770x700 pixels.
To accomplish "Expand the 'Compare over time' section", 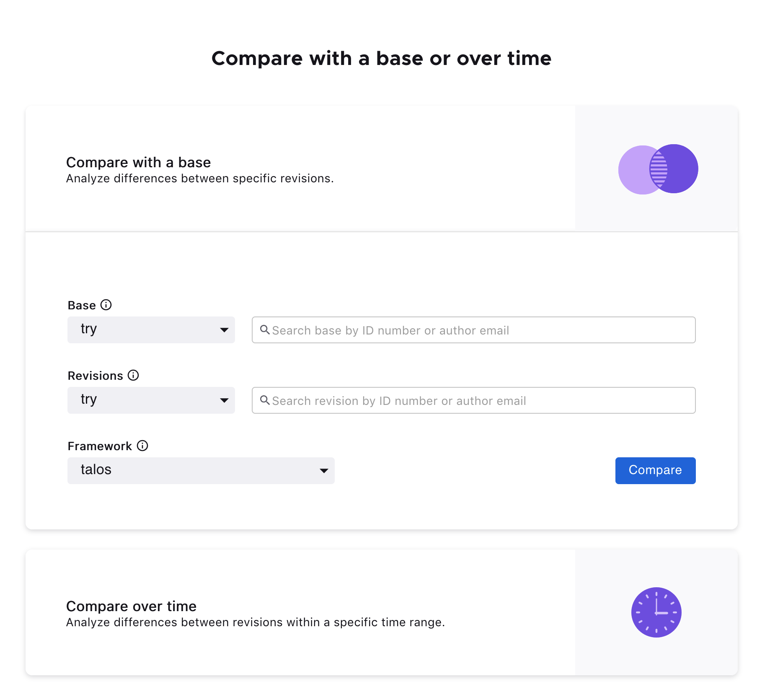I will (131, 606).
